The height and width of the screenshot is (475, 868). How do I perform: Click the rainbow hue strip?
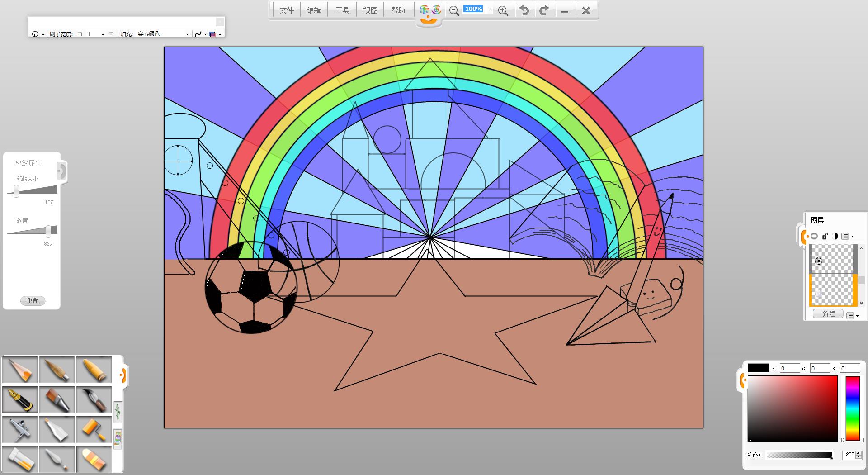853,408
